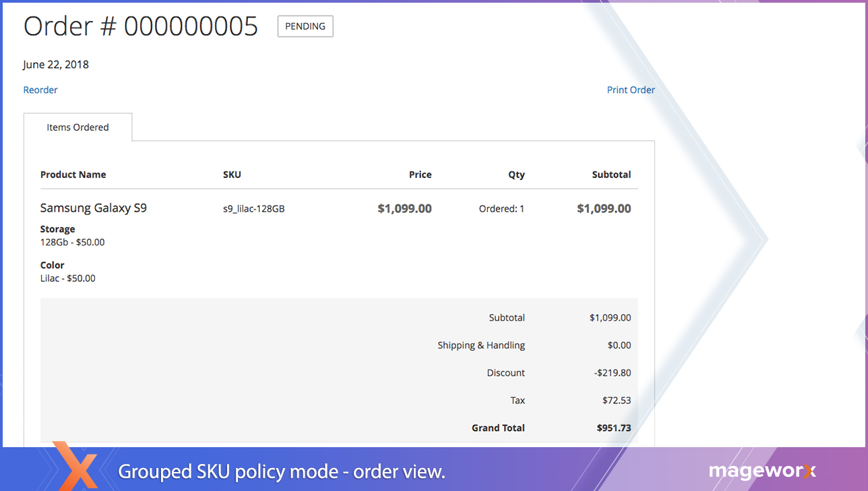868x491 pixels.
Task: Select the Order # 000000005 heading
Action: [140, 26]
